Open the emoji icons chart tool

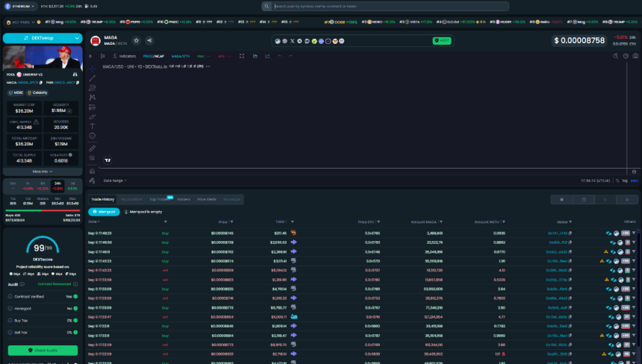pos(92,136)
